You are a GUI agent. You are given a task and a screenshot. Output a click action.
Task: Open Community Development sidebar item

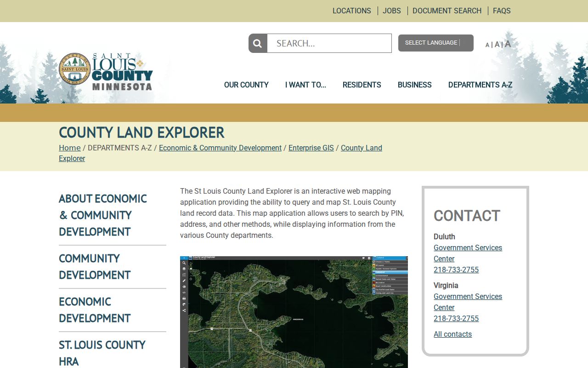pos(95,266)
